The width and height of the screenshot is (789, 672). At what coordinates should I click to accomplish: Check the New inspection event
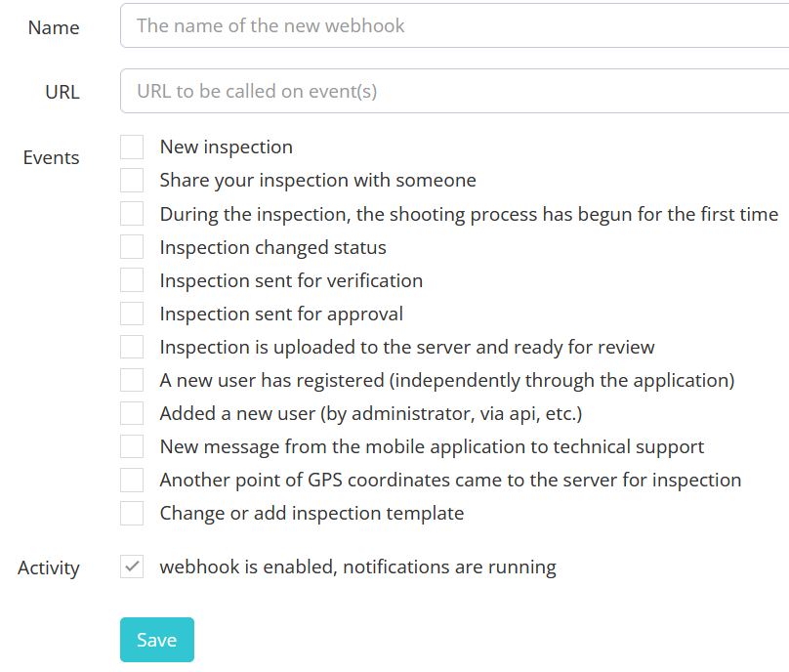coord(132,147)
